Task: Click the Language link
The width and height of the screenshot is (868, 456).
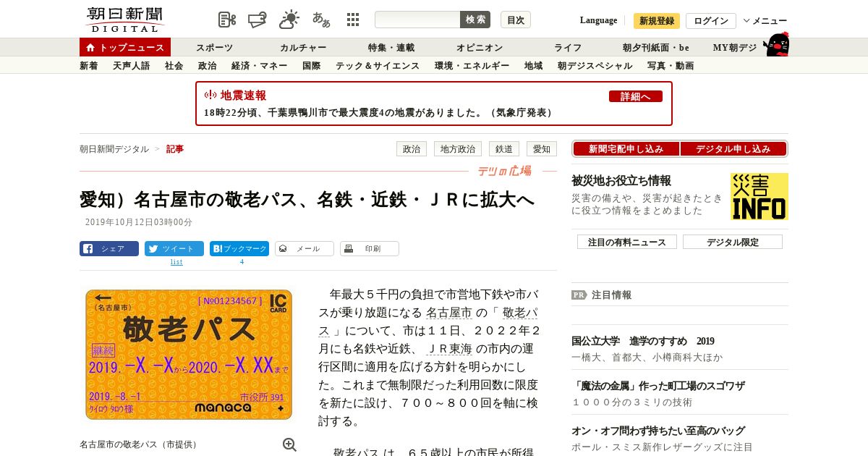Action: [x=599, y=20]
